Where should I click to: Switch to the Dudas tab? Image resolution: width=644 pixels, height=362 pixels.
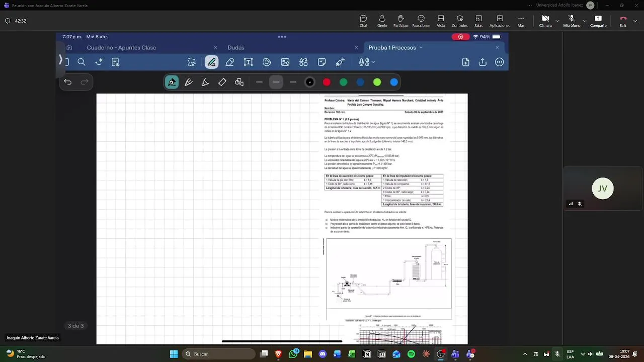click(236, 48)
